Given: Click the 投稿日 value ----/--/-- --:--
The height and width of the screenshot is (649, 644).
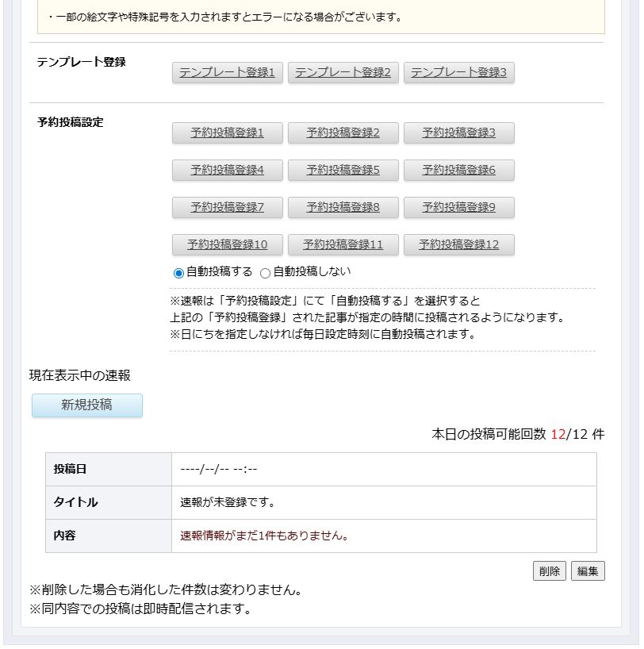Looking at the screenshot, I should coord(219,469).
